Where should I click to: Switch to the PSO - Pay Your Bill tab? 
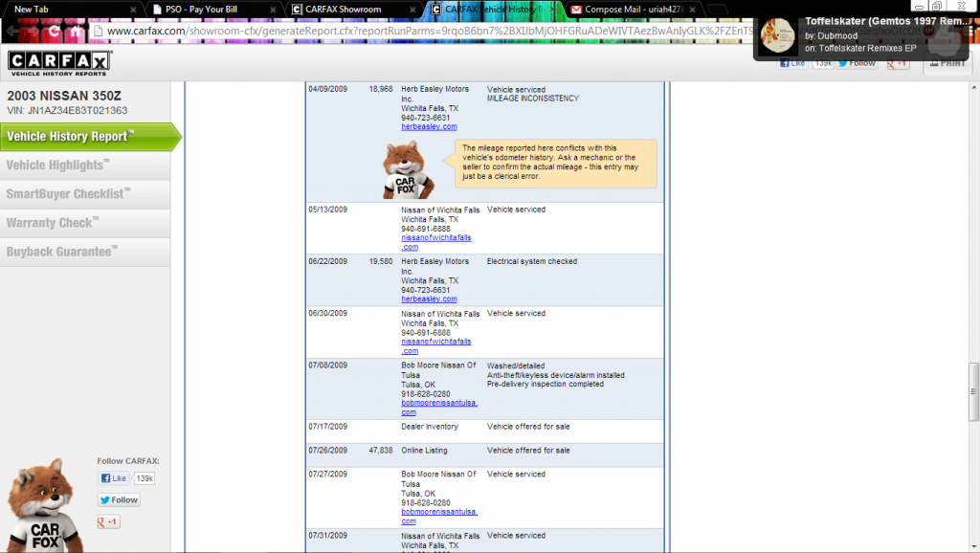212,10
